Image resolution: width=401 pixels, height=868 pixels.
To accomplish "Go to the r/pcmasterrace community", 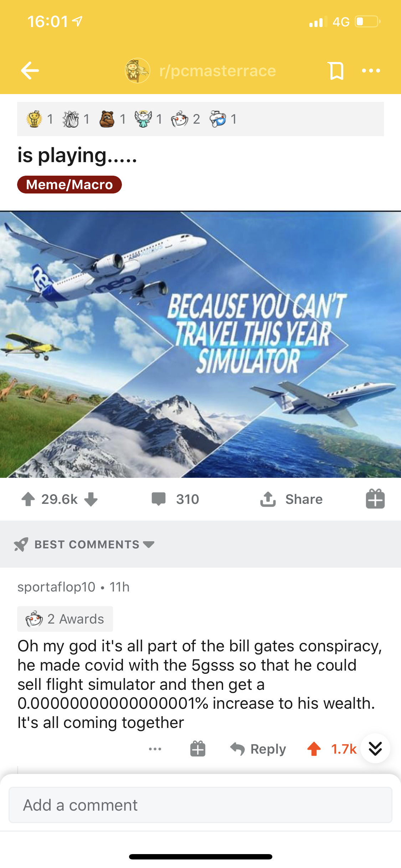I will click(217, 71).
